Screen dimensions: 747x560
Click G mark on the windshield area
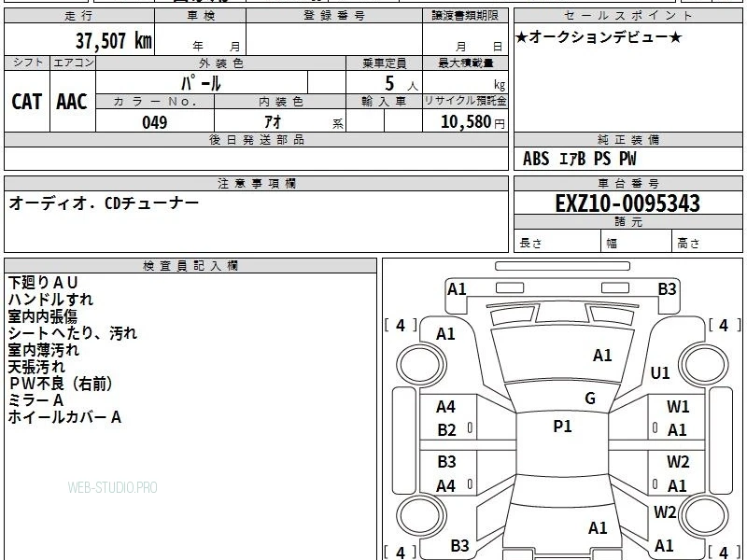tap(590, 399)
